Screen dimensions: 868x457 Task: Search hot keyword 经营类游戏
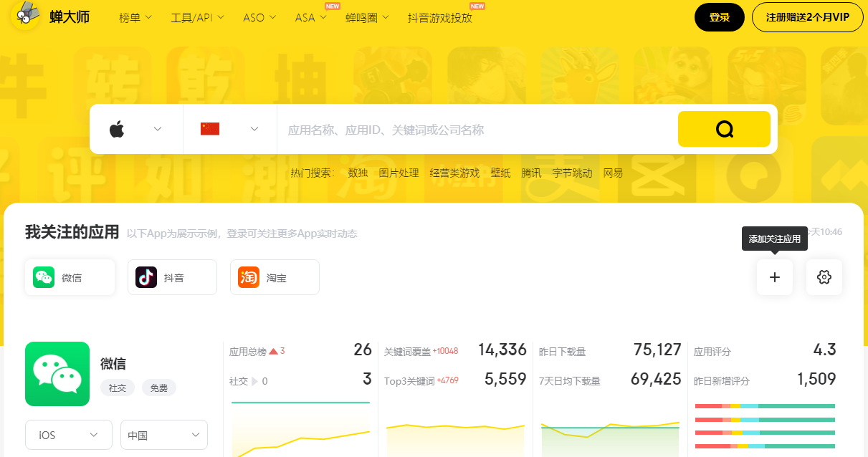click(454, 173)
